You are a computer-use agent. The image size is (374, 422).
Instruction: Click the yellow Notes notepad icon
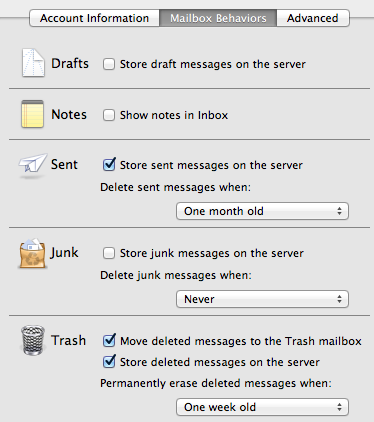click(x=32, y=114)
